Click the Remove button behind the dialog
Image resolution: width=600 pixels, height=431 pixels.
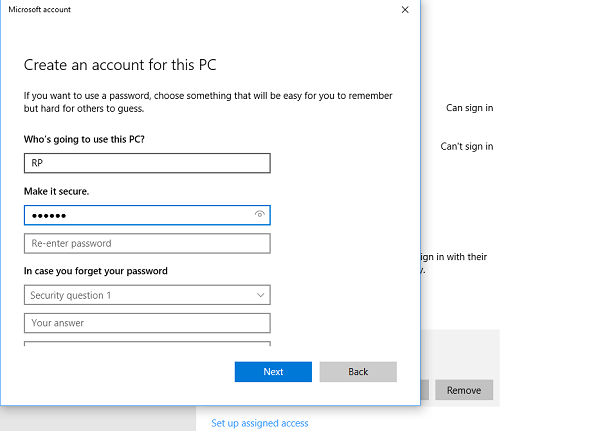[x=464, y=390]
